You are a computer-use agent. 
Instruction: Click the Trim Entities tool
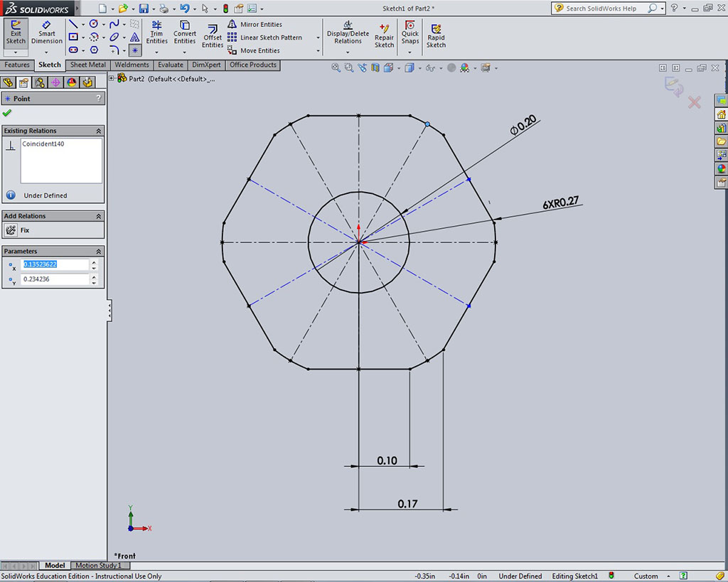click(x=156, y=32)
